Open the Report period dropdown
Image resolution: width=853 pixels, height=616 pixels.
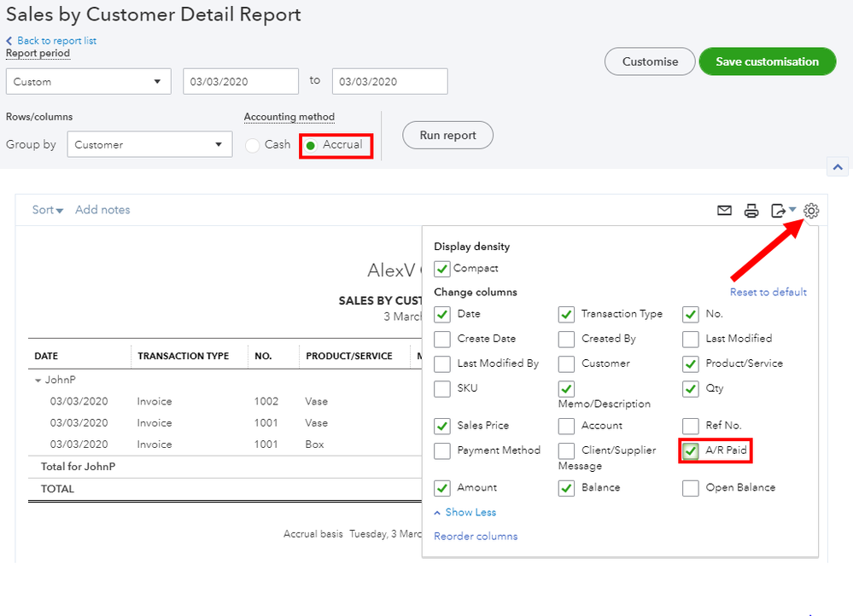(x=88, y=82)
